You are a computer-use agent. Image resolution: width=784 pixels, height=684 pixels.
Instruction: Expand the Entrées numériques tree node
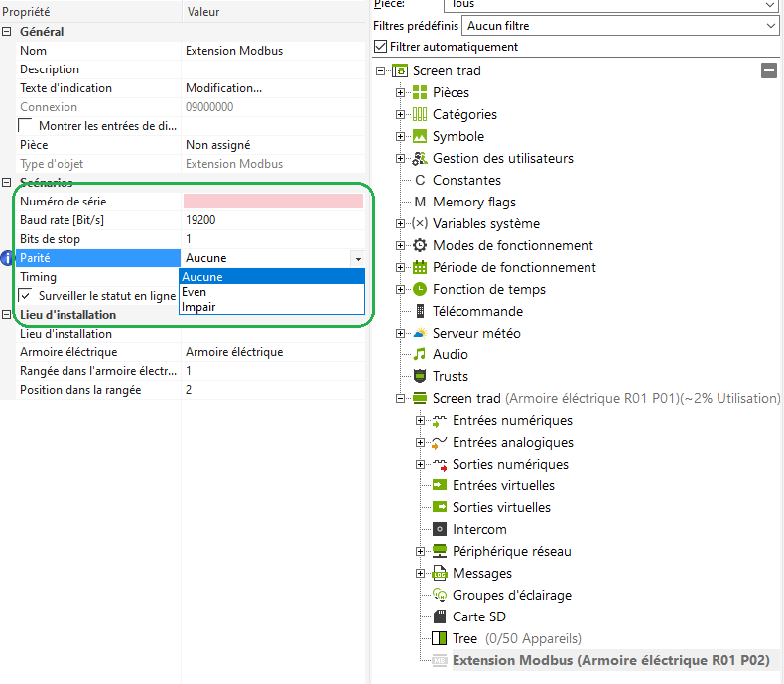click(421, 420)
